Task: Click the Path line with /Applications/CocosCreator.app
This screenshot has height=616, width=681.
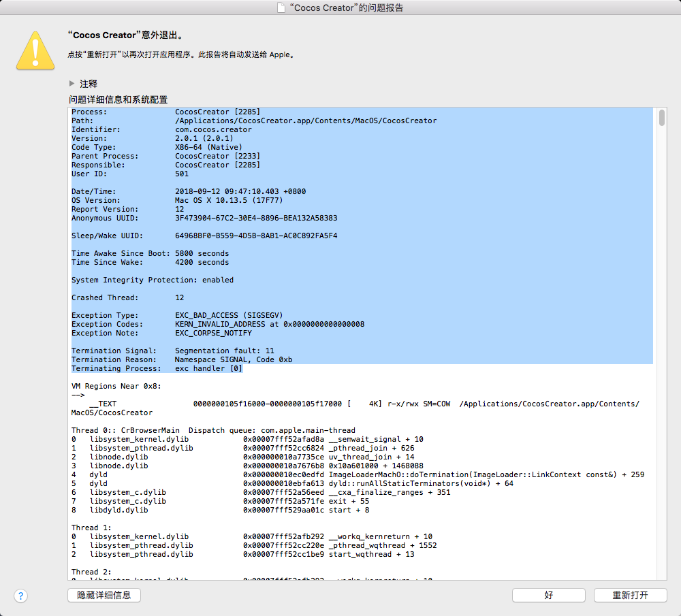Action: pyautogui.click(x=254, y=120)
